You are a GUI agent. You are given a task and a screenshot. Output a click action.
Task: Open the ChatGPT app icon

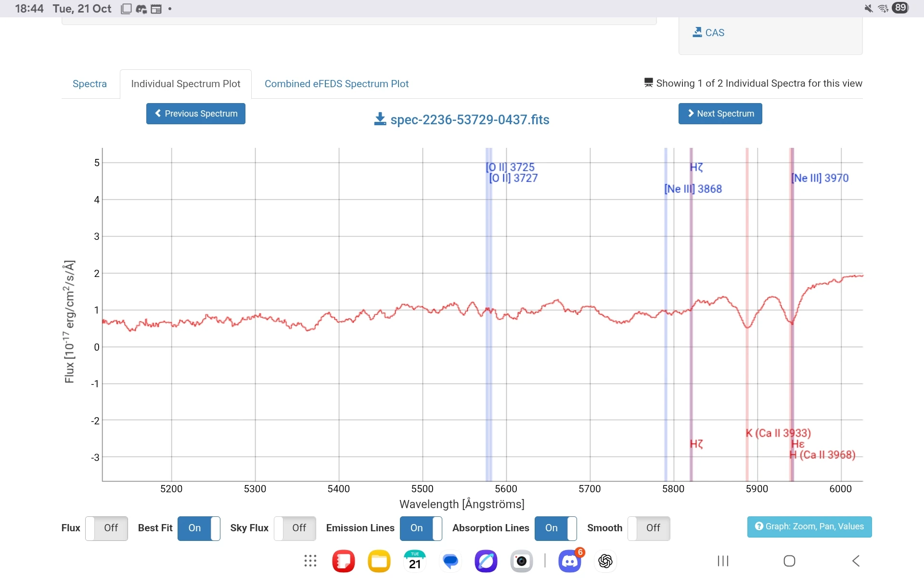(605, 561)
